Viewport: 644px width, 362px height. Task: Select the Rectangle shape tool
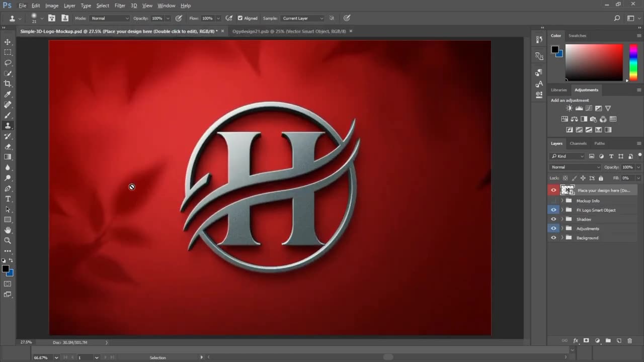[8, 220]
